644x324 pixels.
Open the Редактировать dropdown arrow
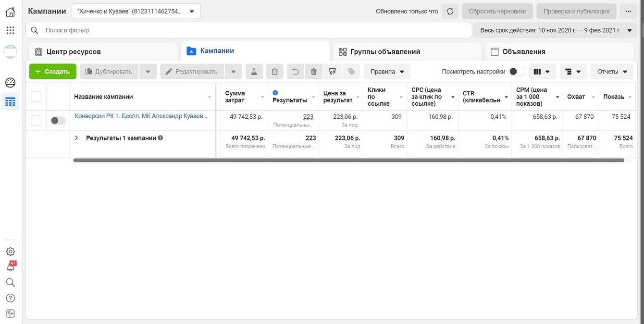233,72
